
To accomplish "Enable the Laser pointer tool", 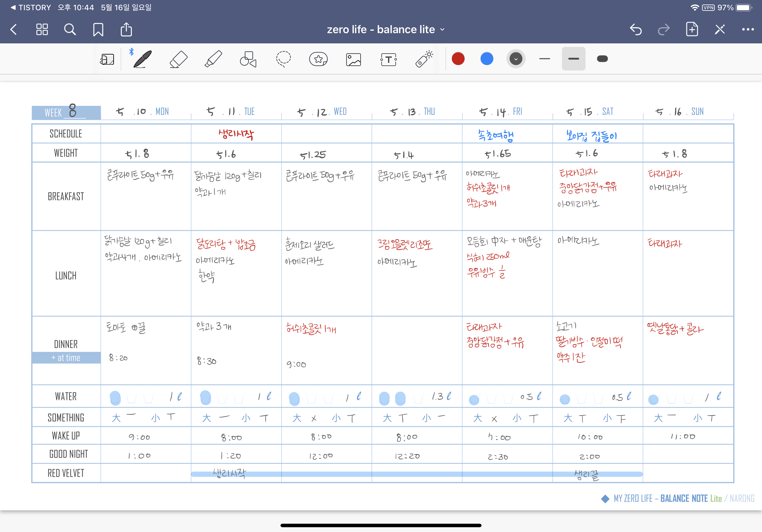I will 424,59.
